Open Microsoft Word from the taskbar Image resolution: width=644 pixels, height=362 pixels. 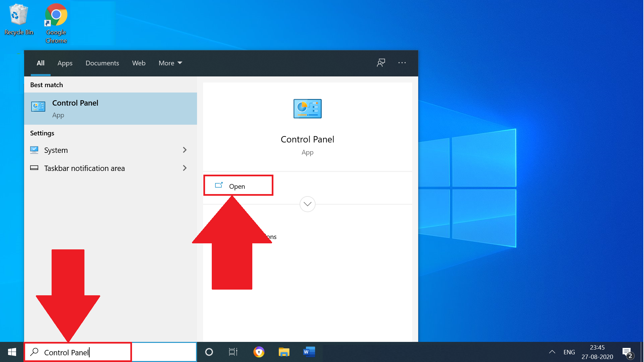(x=309, y=352)
